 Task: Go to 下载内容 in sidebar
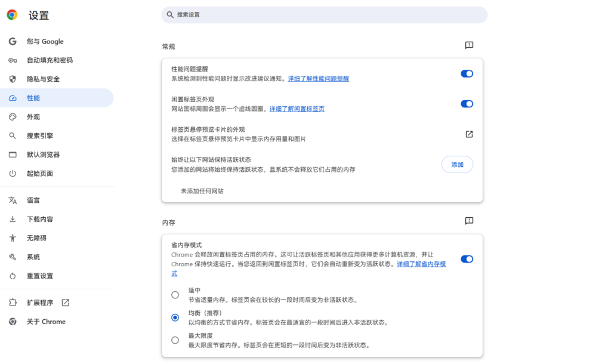[x=40, y=219]
